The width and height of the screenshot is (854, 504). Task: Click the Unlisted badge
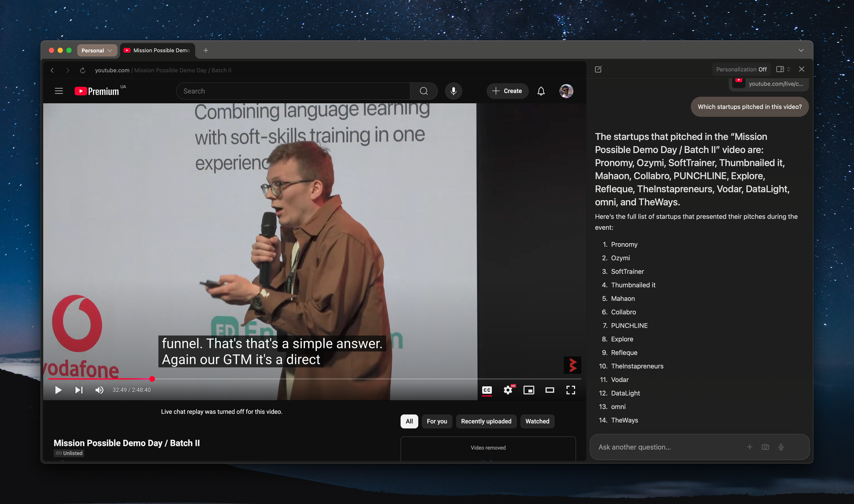(x=69, y=453)
